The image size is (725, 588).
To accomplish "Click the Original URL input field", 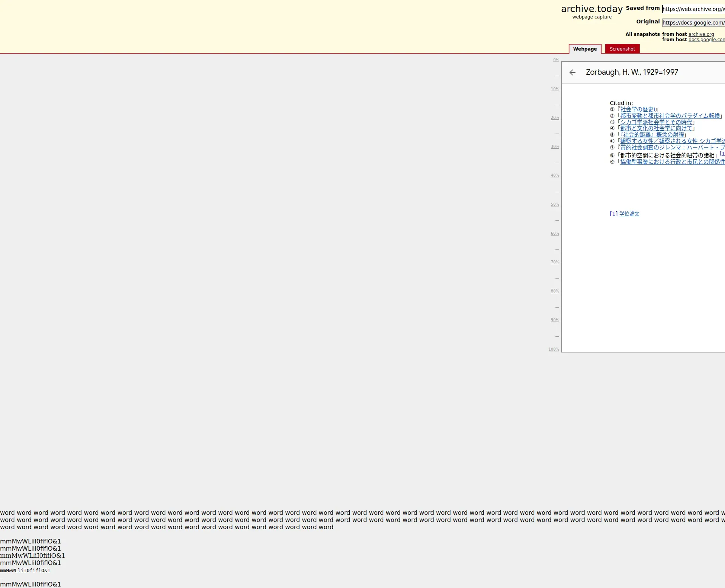I will click(x=693, y=23).
